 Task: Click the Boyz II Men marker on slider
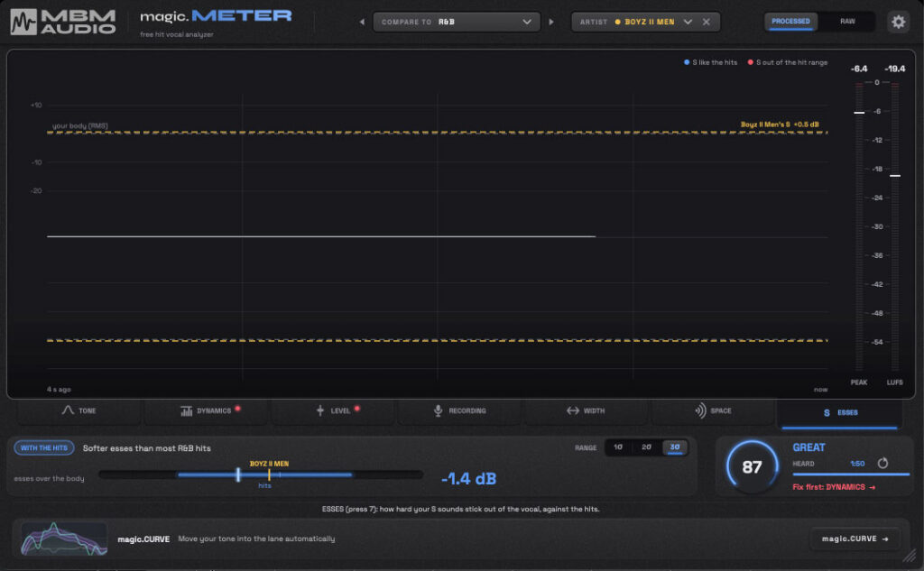(269, 474)
